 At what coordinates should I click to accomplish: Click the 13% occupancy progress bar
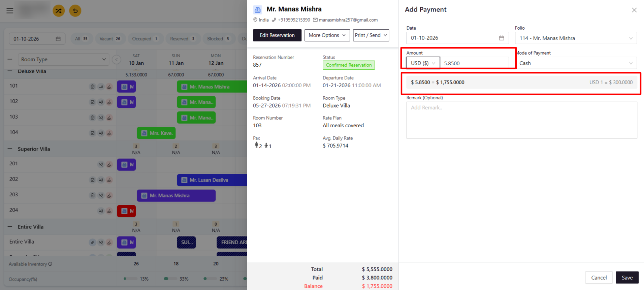point(131,279)
